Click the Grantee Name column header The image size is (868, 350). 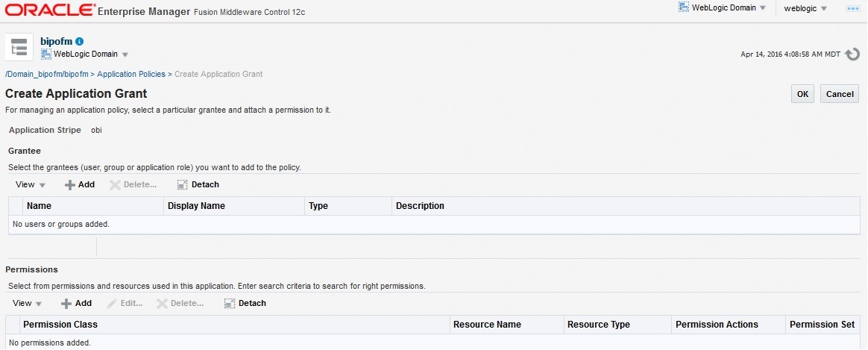tap(39, 206)
